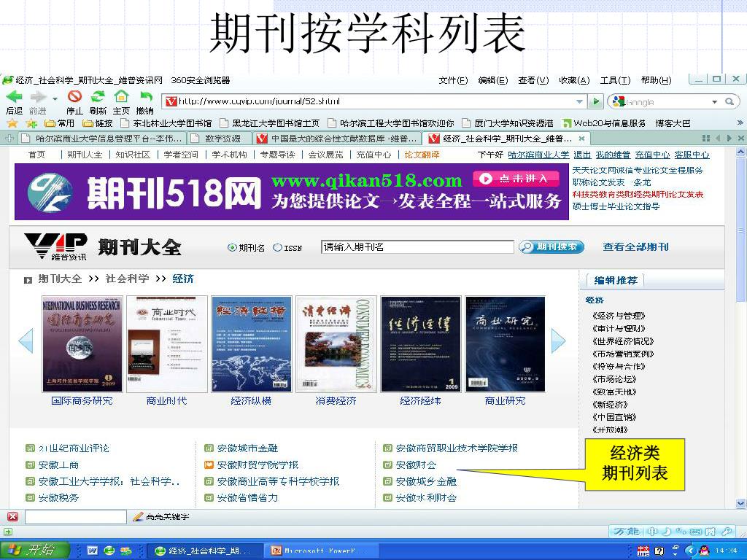Close the 经济_社会科学 tab with x
The image size is (747, 560).
581,139
